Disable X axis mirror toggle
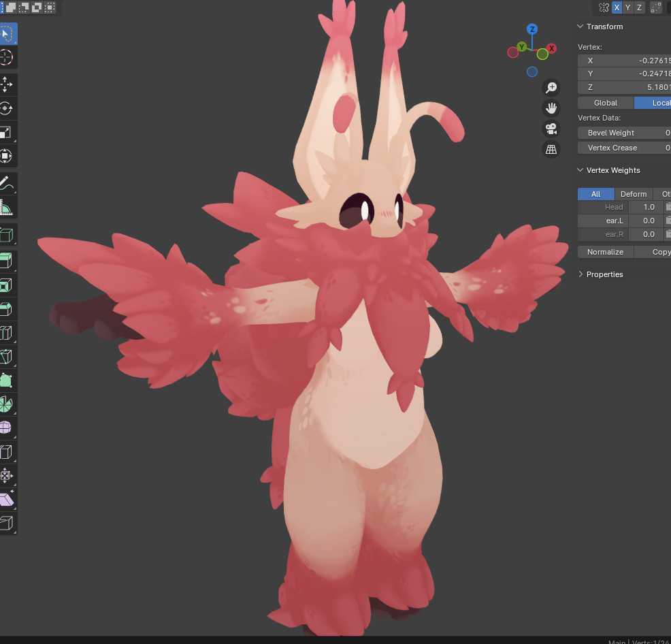 coord(617,7)
